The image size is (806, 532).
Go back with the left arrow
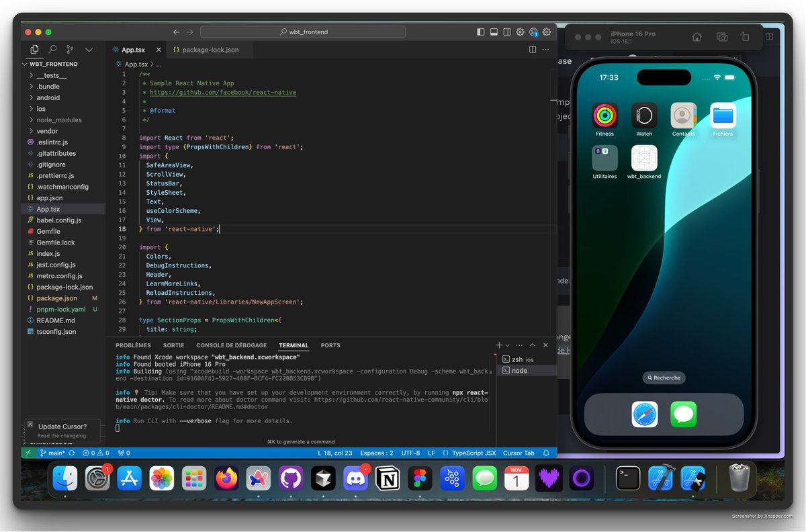tap(177, 32)
